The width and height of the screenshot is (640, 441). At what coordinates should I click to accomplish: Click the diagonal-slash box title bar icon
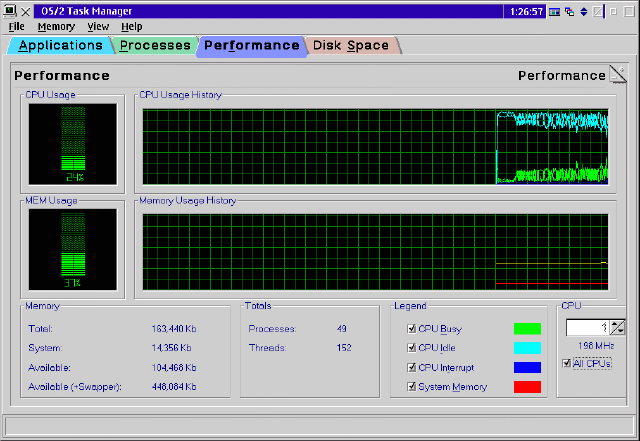point(598,11)
